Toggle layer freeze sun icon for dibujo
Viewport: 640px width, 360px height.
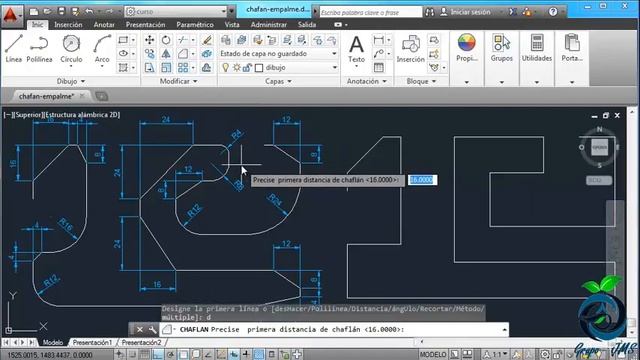pos(236,67)
